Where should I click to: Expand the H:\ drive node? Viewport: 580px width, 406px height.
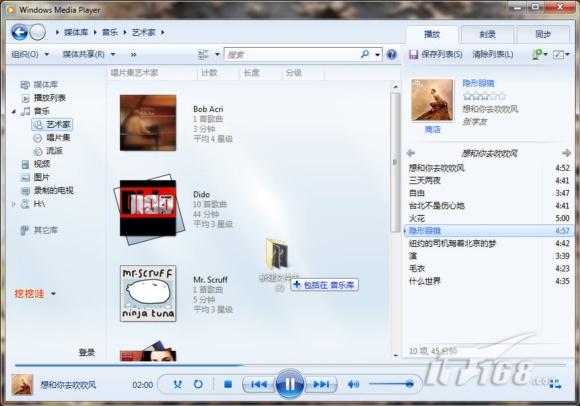14,204
